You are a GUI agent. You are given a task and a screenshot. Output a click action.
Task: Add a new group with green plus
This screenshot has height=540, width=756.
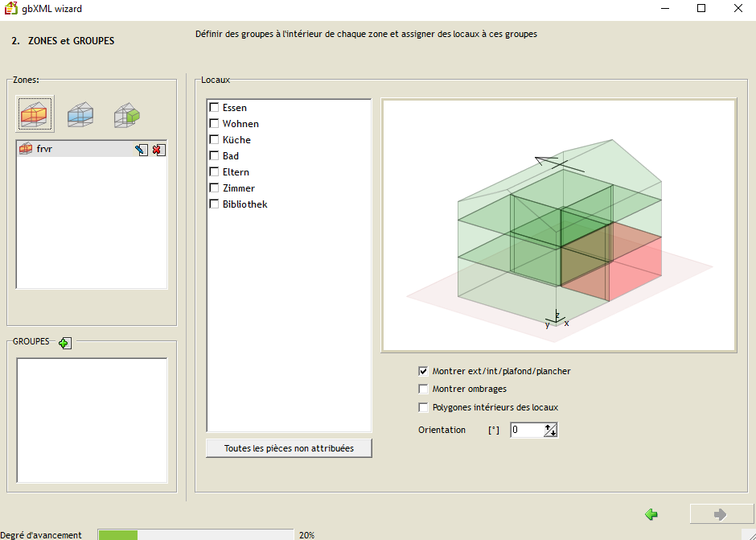click(64, 343)
